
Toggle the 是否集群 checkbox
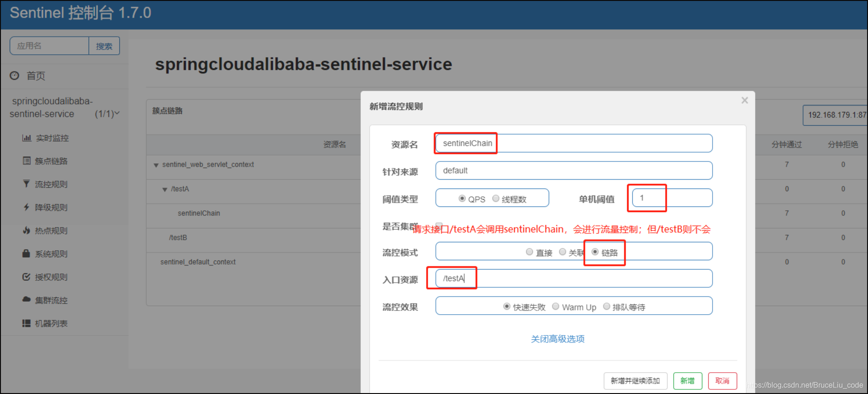coord(439,226)
